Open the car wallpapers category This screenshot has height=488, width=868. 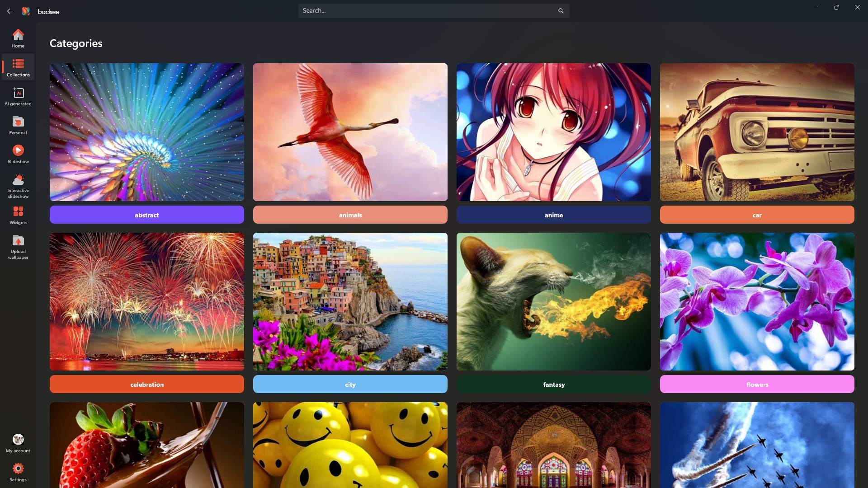tap(757, 215)
